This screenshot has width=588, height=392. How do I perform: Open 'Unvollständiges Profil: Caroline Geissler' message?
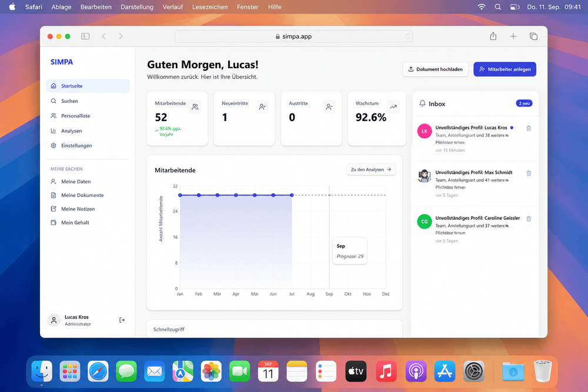click(477, 217)
